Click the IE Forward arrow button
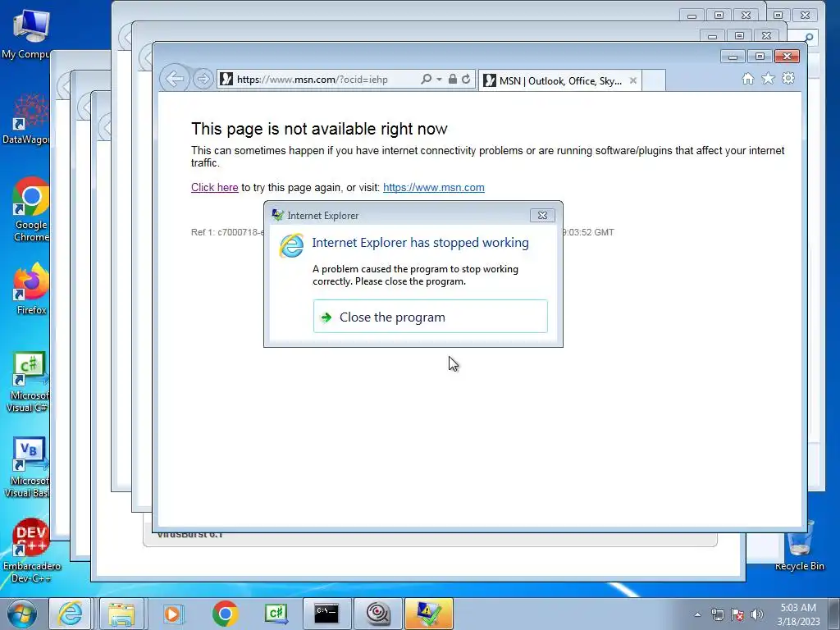Screen dimensions: 840x630 click(203, 80)
